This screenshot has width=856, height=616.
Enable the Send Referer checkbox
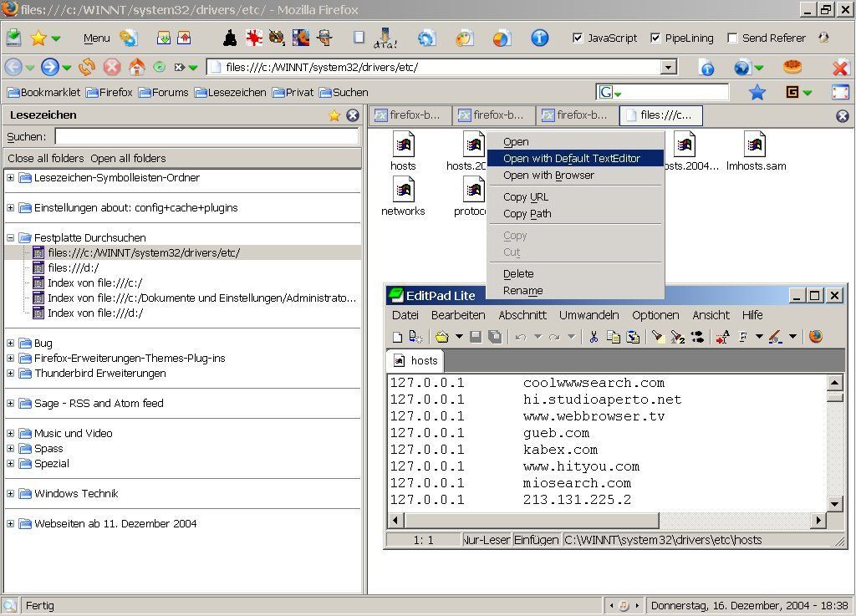(x=732, y=38)
